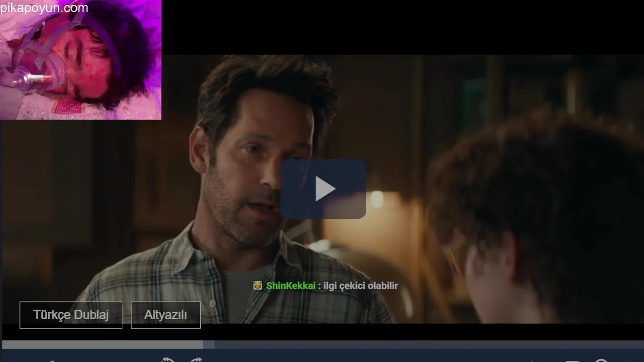Select the Türkçe Dublaj audio option
Image resolution: width=644 pixels, height=362 pixels.
(71, 315)
